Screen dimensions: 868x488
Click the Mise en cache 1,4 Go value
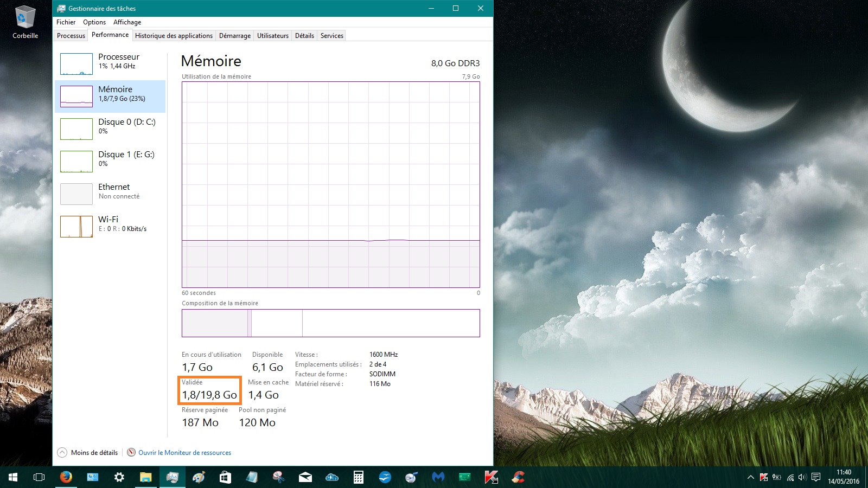(264, 395)
